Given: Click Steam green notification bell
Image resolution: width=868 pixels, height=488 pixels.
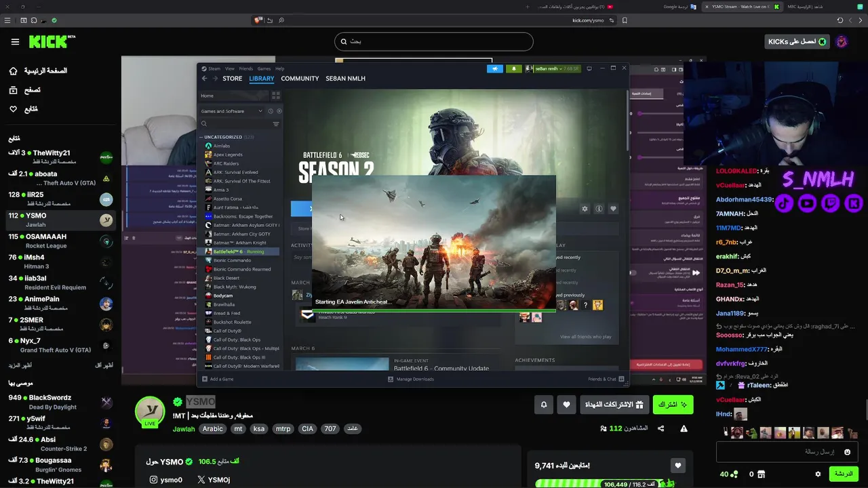Looking at the screenshot, I should (513, 68).
